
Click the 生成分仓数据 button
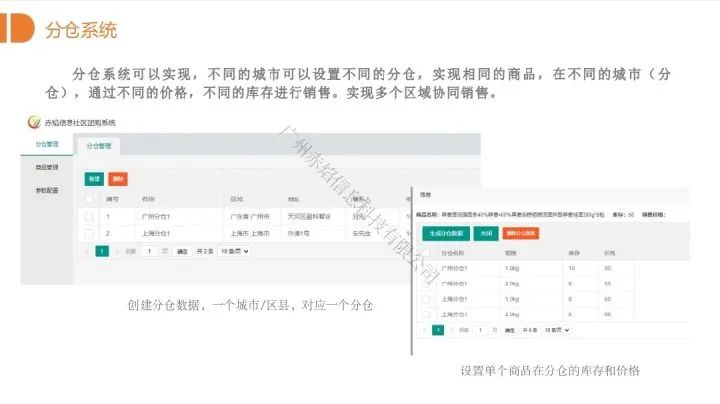(x=444, y=233)
